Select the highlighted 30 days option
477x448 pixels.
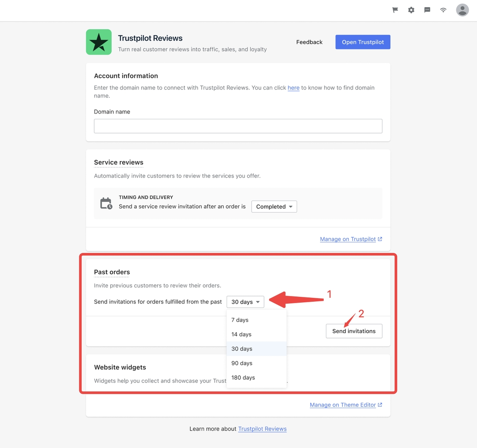point(256,349)
